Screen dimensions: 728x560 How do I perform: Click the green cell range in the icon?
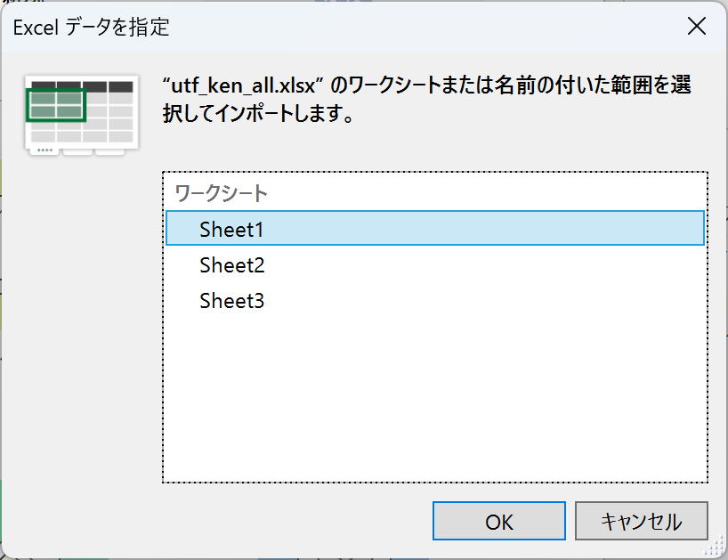(57, 104)
